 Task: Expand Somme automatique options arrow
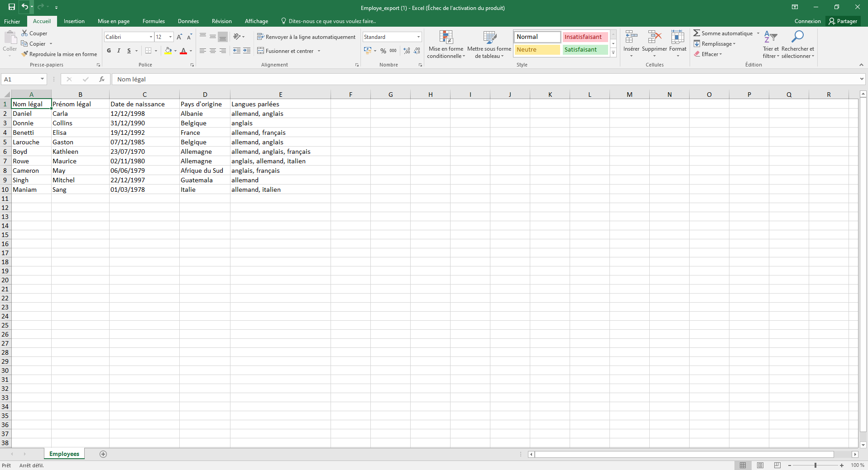[758, 33]
